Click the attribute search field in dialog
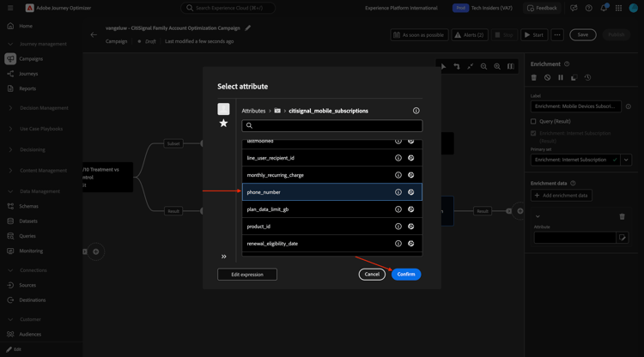 click(331, 125)
